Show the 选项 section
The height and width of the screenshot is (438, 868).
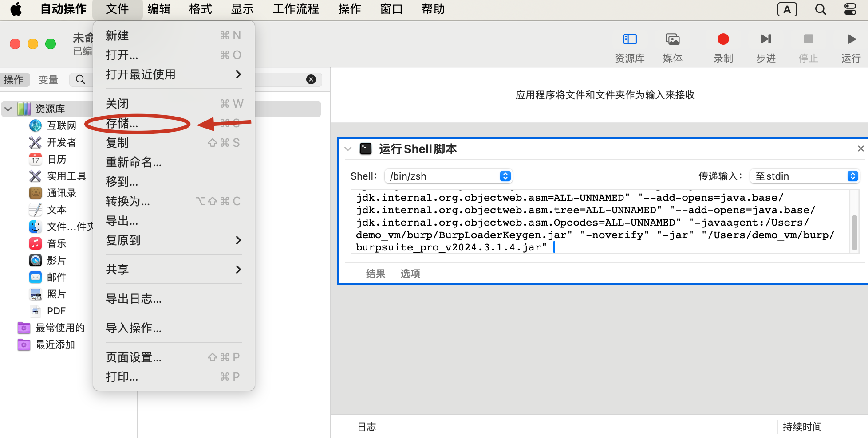click(x=410, y=274)
